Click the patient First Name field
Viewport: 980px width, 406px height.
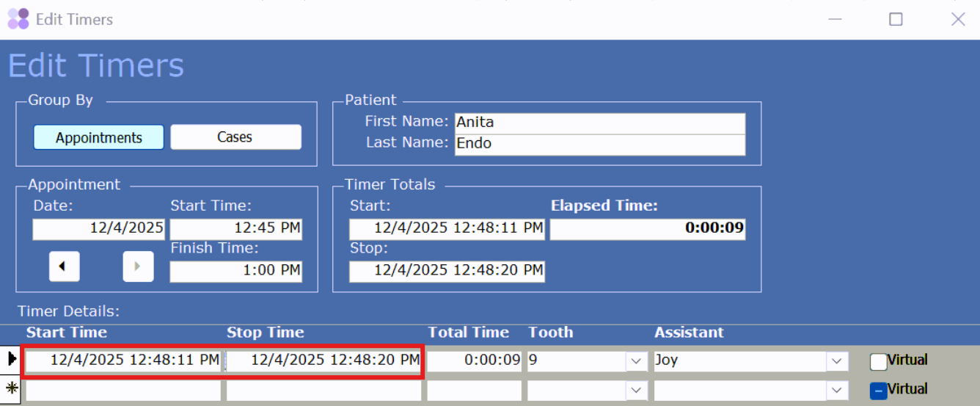599,123
